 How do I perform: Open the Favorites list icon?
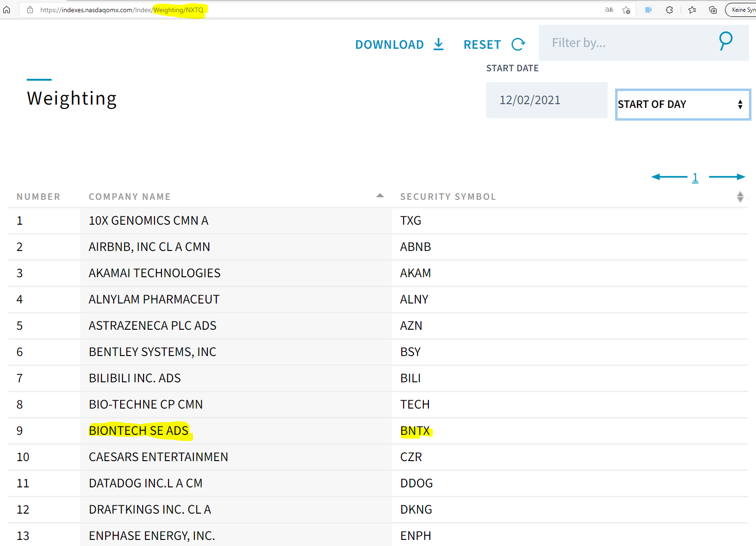coord(692,10)
